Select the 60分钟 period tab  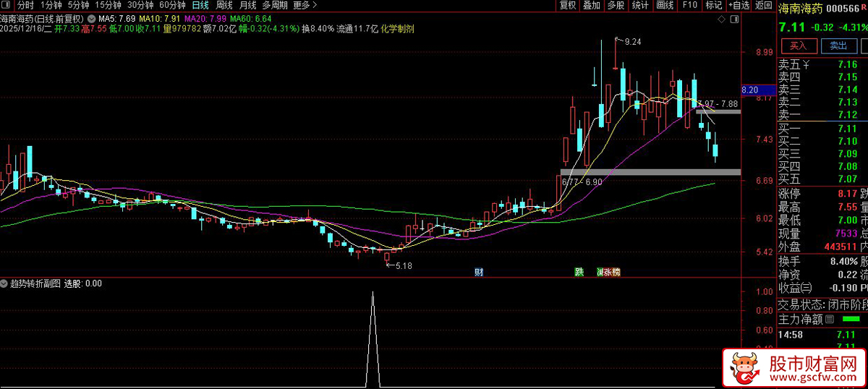173,5
